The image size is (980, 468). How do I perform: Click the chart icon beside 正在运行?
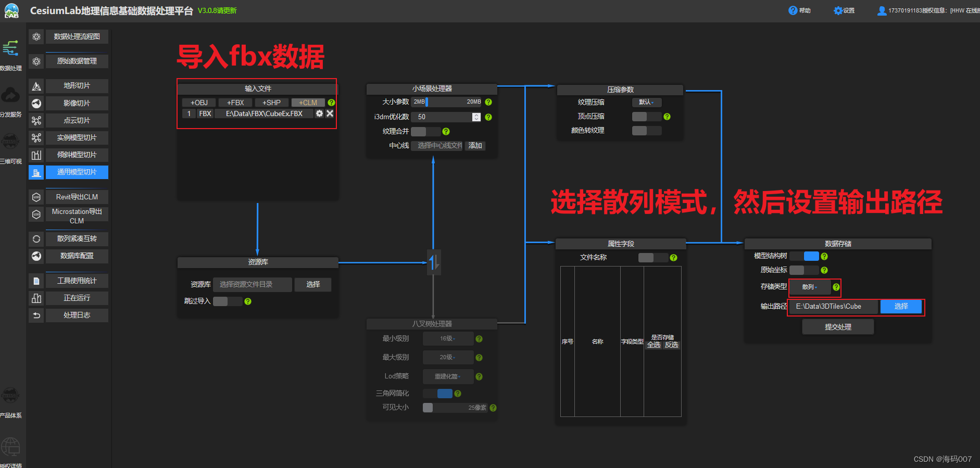click(x=36, y=298)
